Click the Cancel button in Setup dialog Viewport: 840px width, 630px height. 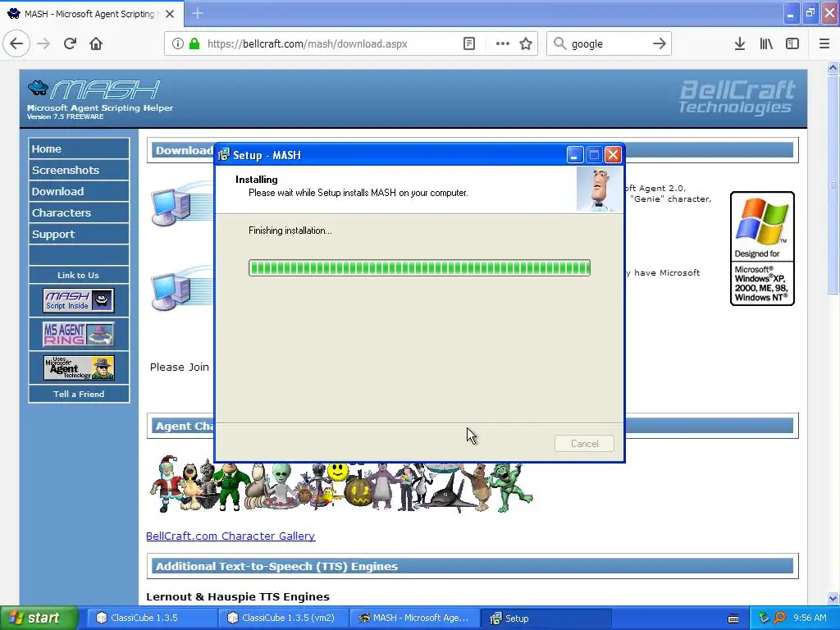tap(584, 444)
